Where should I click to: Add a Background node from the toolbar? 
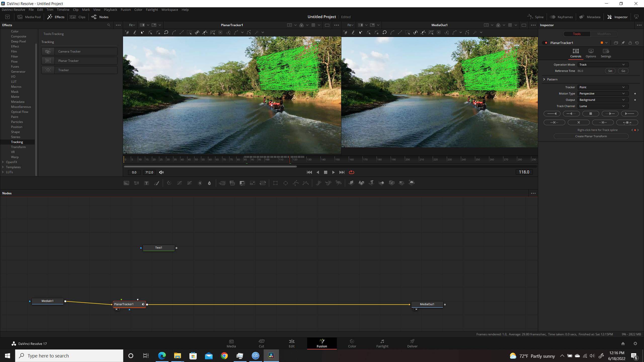tap(126, 183)
